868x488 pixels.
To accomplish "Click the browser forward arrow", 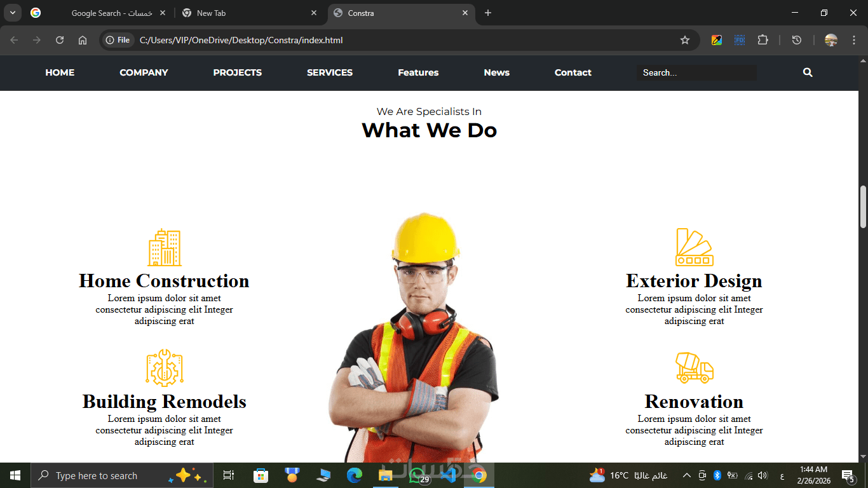I will (x=37, y=40).
